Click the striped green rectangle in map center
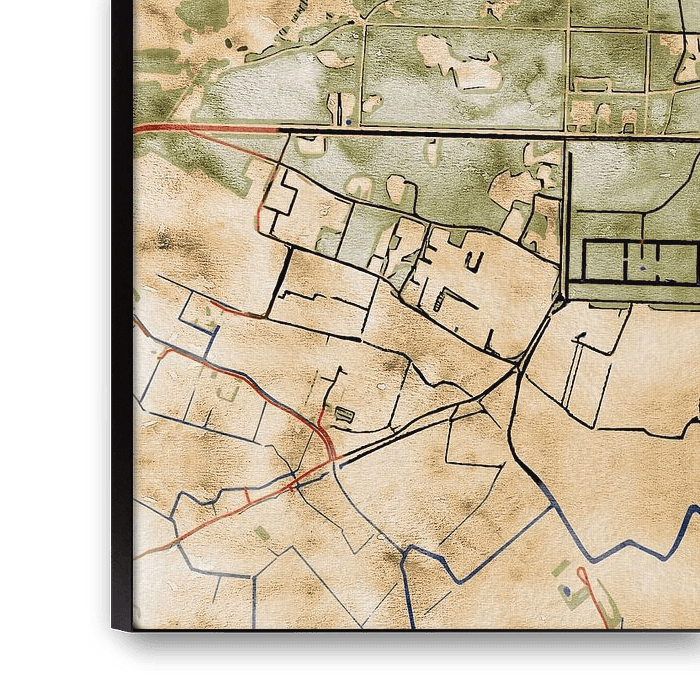This screenshot has height=700, width=700. 343,414
